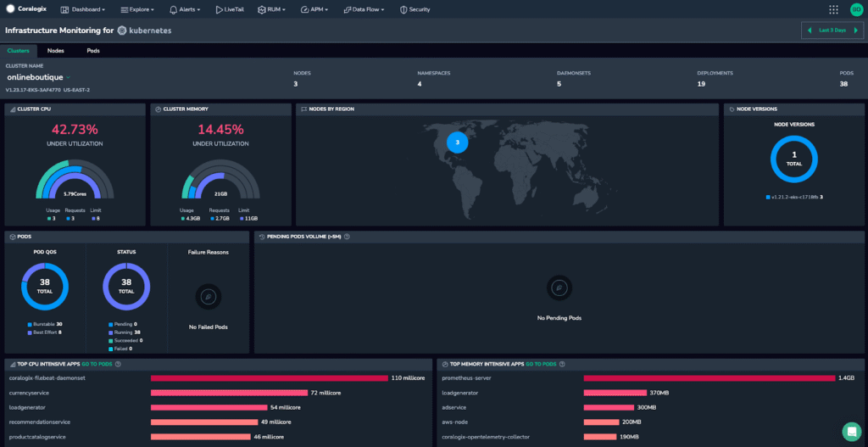The image size is (868, 447).
Task: Toggle the v1.21.2-eks version legend swatch
Action: click(768, 197)
